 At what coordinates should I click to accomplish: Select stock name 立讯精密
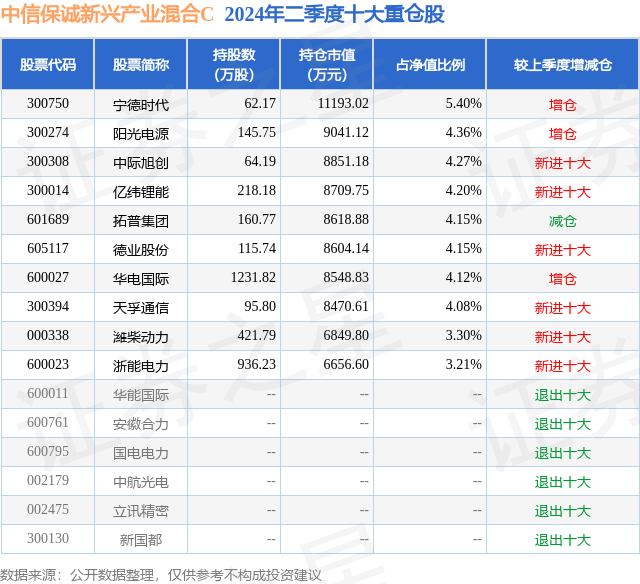[x=141, y=511]
